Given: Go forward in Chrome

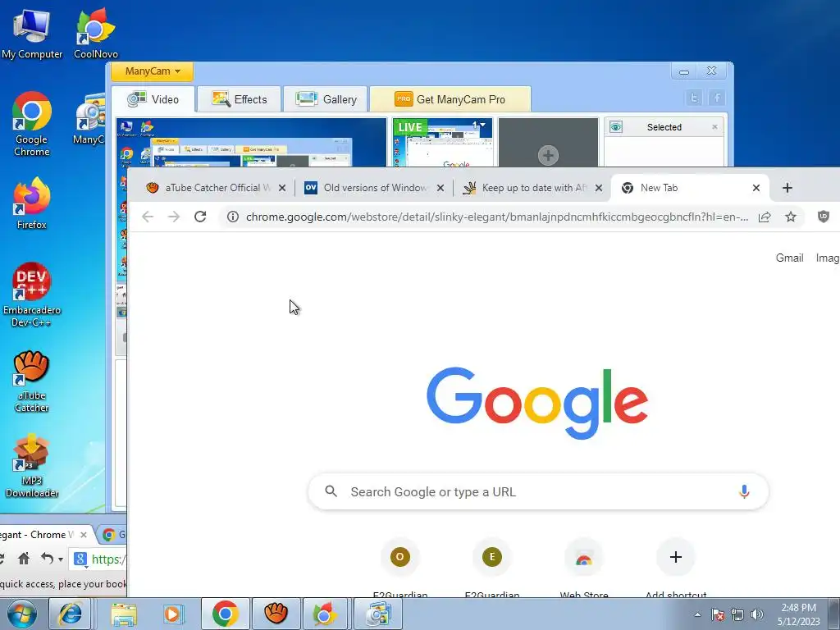Looking at the screenshot, I should click(174, 217).
